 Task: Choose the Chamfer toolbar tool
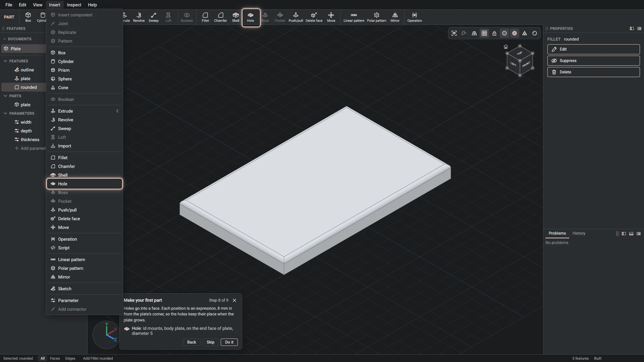point(220,17)
